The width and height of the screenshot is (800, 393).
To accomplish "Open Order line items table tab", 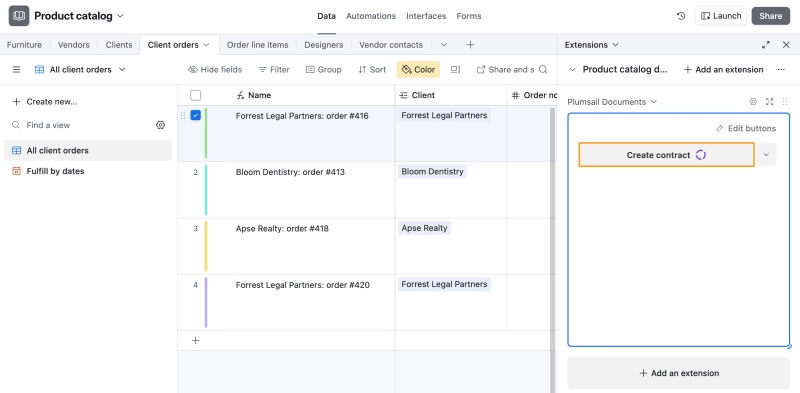I will click(x=258, y=45).
